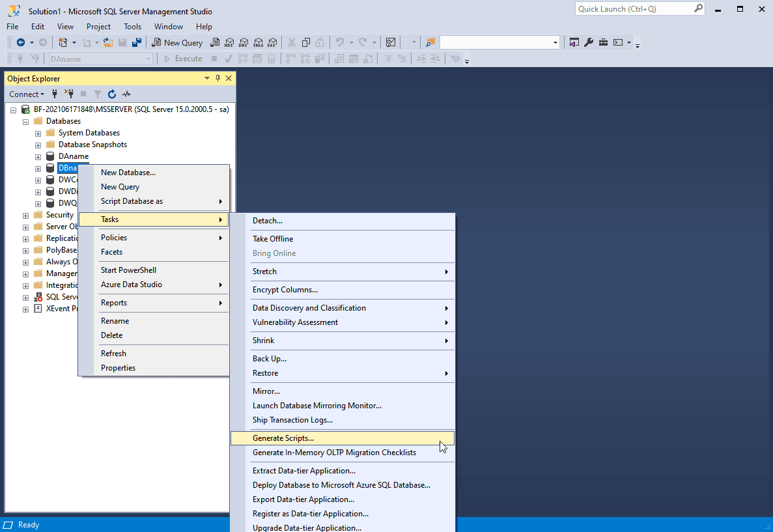Open the Project menu

point(98,27)
